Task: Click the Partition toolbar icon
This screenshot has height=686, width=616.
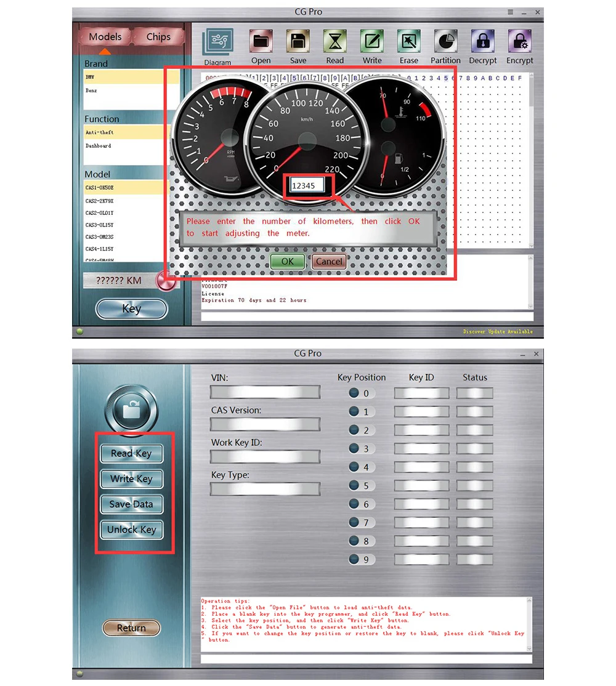Action: click(x=445, y=41)
